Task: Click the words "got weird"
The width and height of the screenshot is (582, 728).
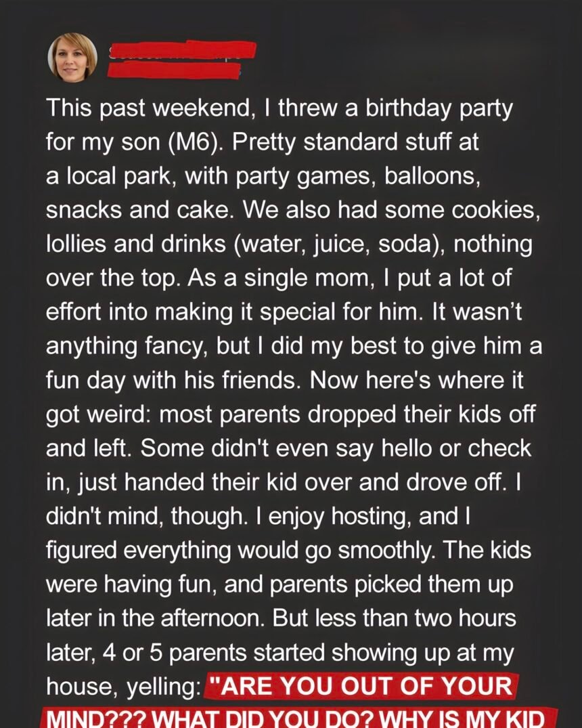Action: coord(97,414)
